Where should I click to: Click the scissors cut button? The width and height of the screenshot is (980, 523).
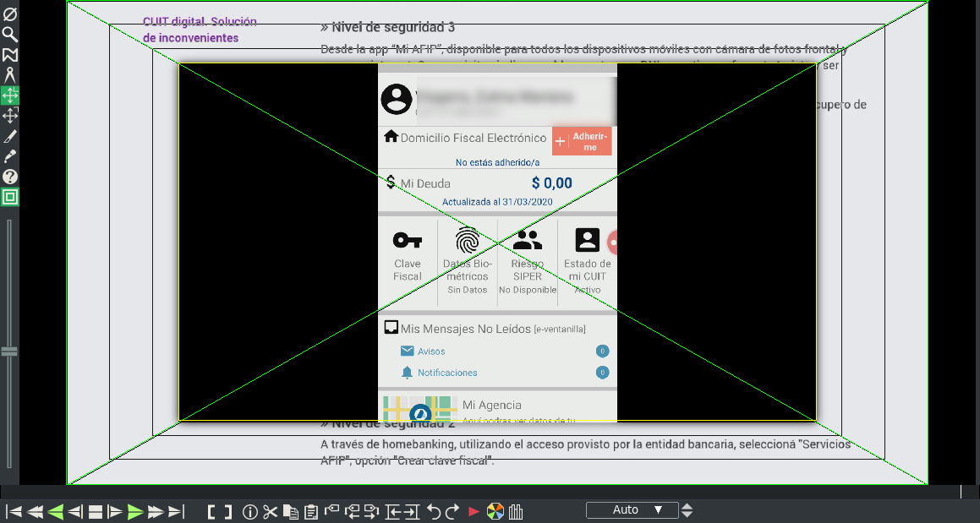point(270,511)
